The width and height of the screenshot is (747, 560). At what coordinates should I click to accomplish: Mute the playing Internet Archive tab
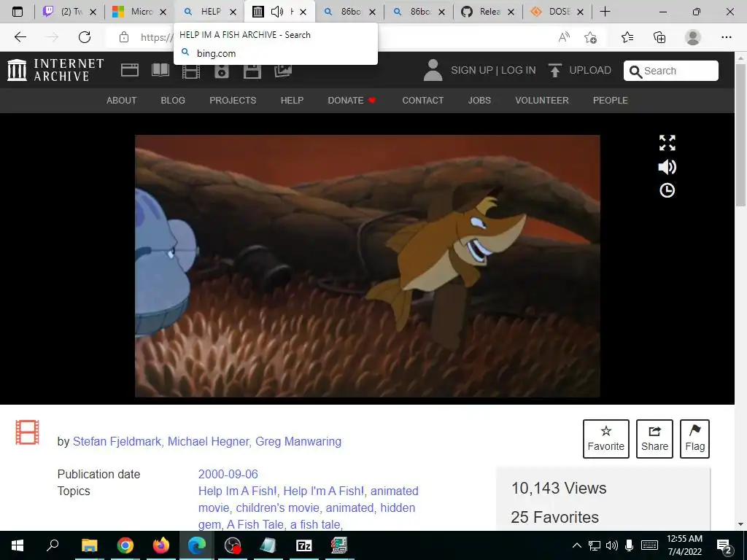[x=276, y=12]
